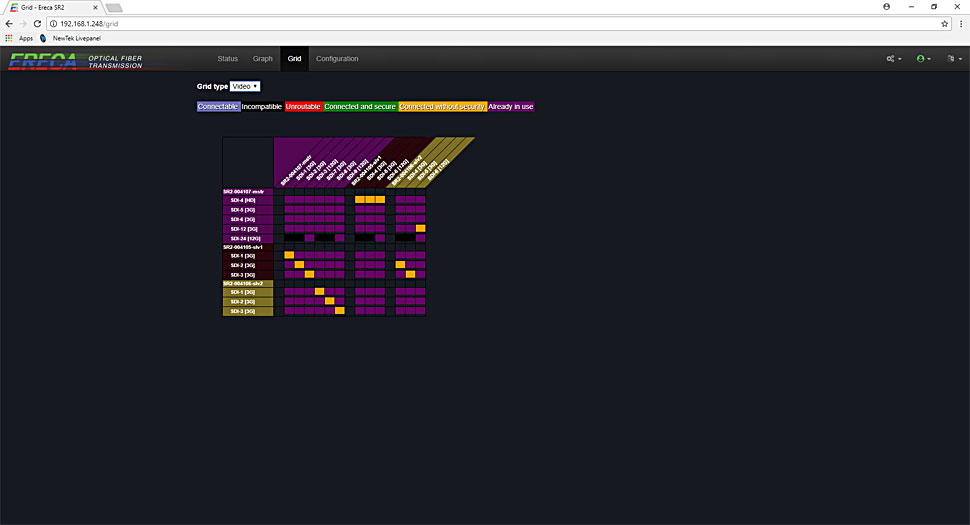Toggle the orange cell in SDI-12 [3G] row

[420, 229]
